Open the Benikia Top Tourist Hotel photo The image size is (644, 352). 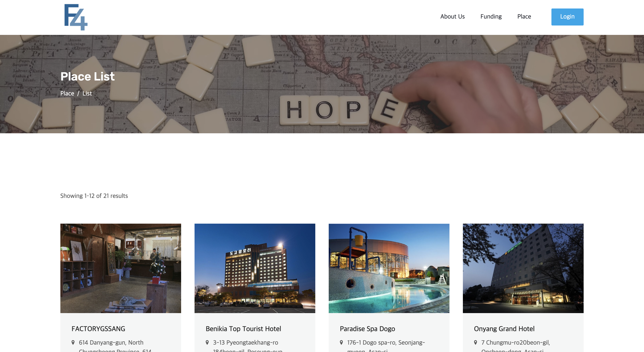255,268
